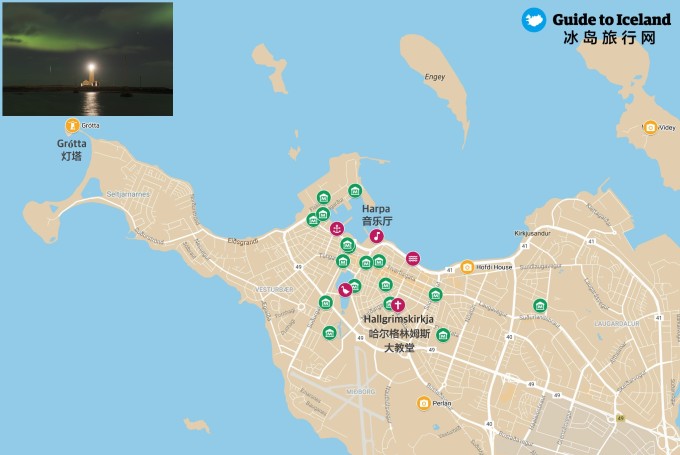Click the orange Perlan camera marker
Viewport: 680px width, 455px height.
click(424, 403)
